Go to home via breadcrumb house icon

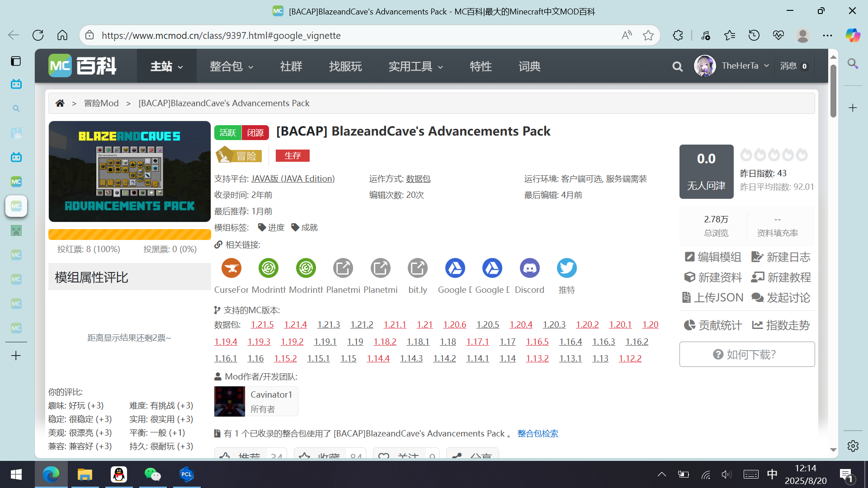(x=60, y=103)
